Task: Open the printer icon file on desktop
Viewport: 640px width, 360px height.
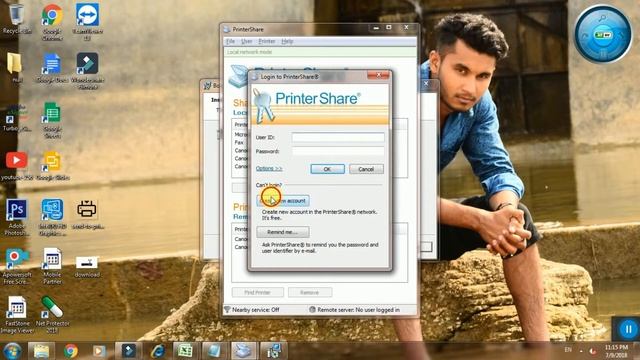Action: tap(87, 214)
